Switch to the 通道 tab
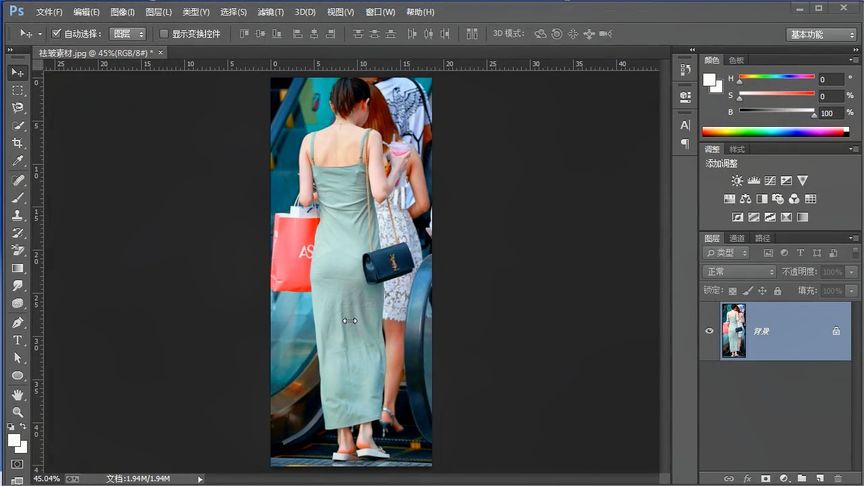Image resolution: width=864 pixels, height=486 pixels. [x=737, y=238]
